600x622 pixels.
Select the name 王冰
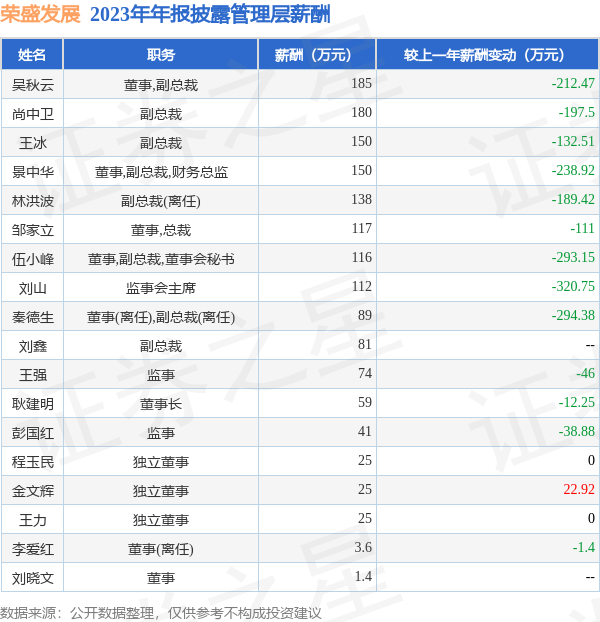click(33, 143)
